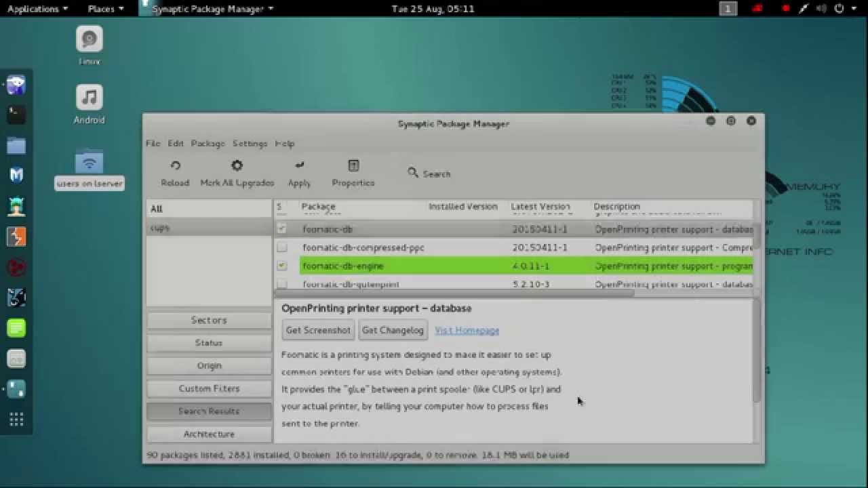This screenshot has height=488, width=868.
Task: Launch the blue and black swirl dock icon
Action: (16, 297)
